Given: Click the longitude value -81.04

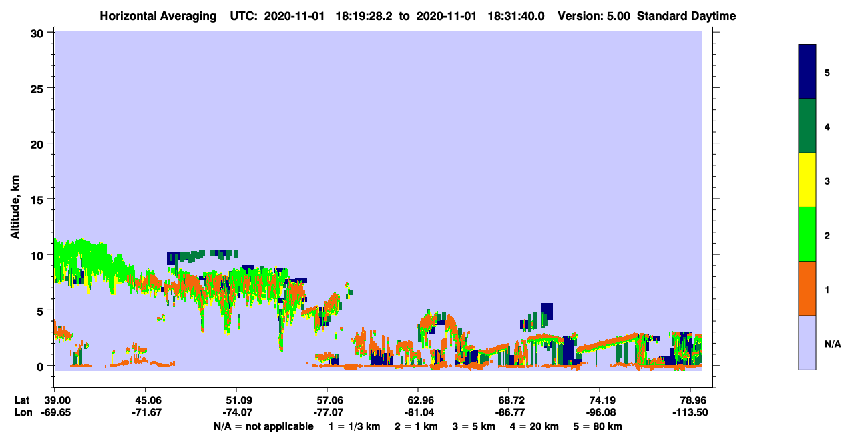Looking at the screenshot, I should [418, 412].
